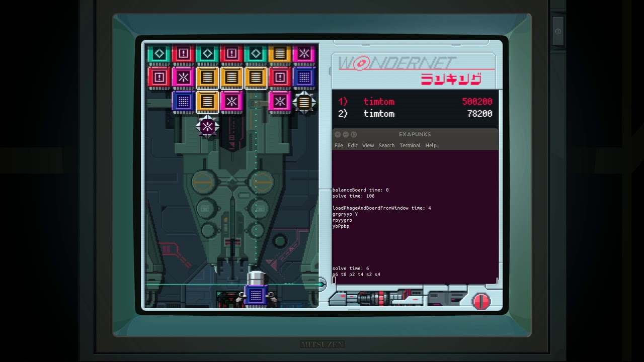
Task: Click the yellow lines block in top row
Action: 280,53
